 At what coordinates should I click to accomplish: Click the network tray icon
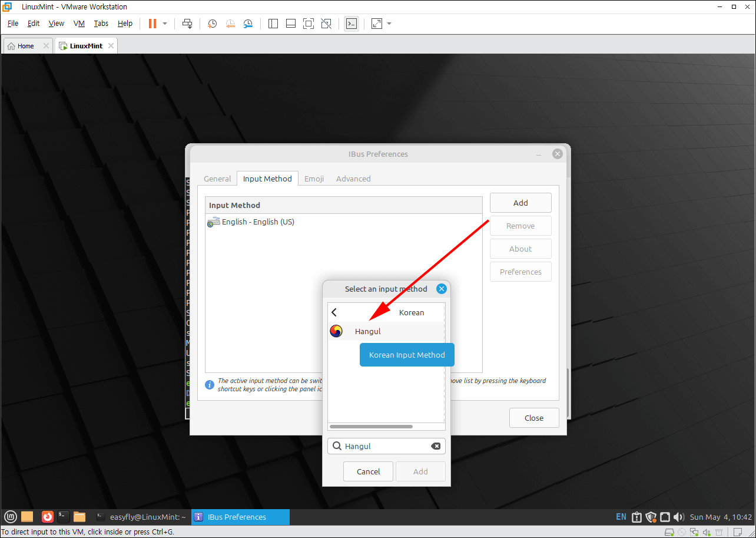(x=665, y=517)
